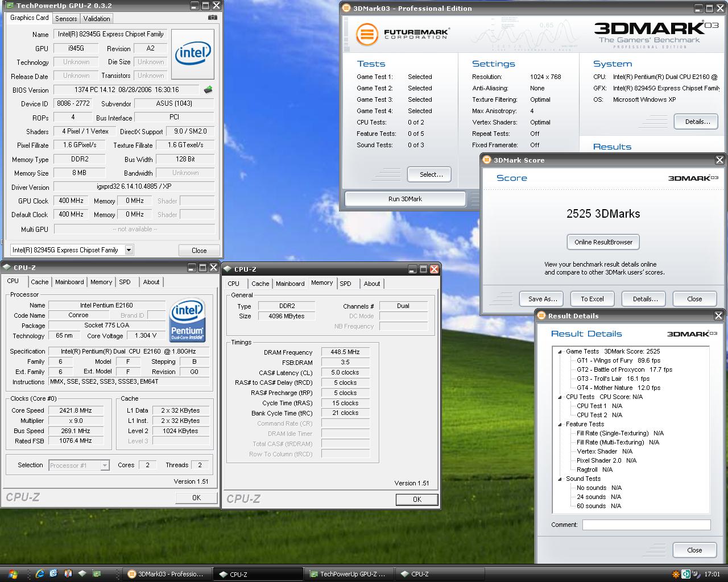Click Details... in the 3DMark Score dialog
The image size is (728, 582).
point(645,299)
